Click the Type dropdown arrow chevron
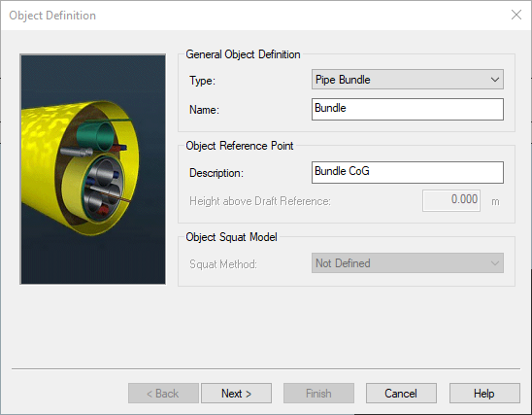 pos(495,80)
